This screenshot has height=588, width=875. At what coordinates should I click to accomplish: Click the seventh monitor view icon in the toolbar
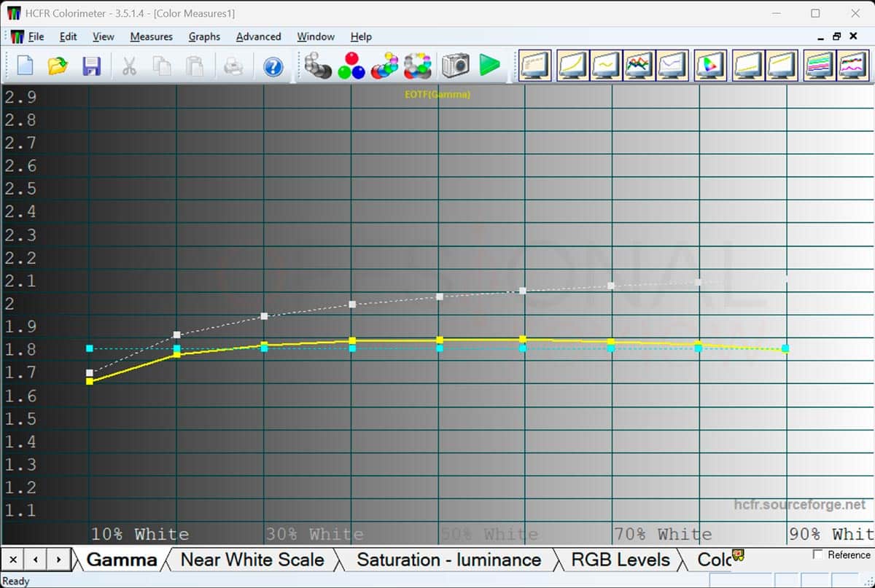pos(747,66)
